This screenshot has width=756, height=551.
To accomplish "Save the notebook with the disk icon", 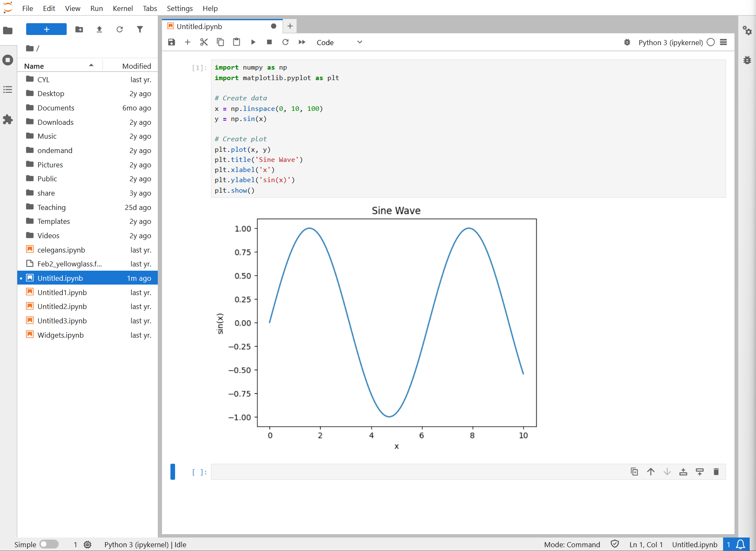I will click(171, 42).
